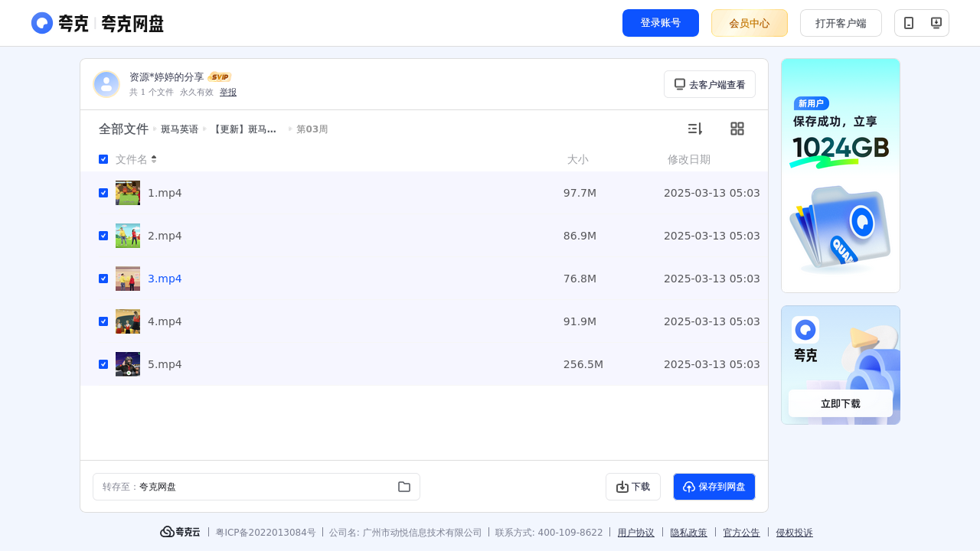Open the thumbnail of 1.mp4
Screen dimensions: 980x551
click(128, 193)
